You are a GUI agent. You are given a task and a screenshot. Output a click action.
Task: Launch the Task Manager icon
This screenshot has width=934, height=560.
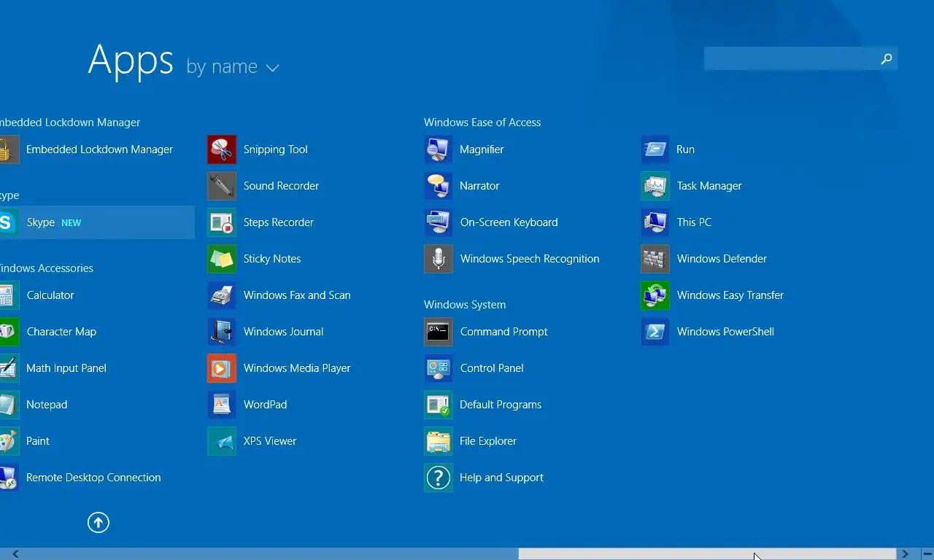(x=655, y=186)
